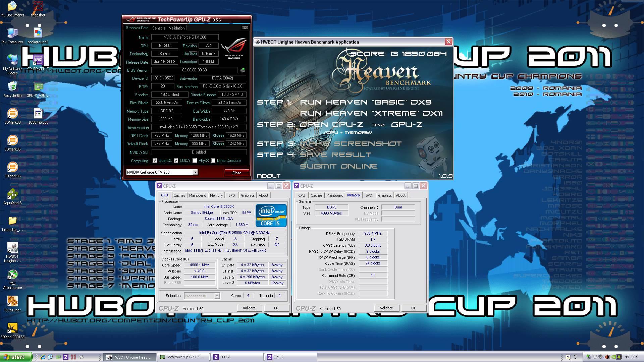Screen dimensions: 644x362
Task: Launch the RivaTuner shortcut
Action: point(12,304)
